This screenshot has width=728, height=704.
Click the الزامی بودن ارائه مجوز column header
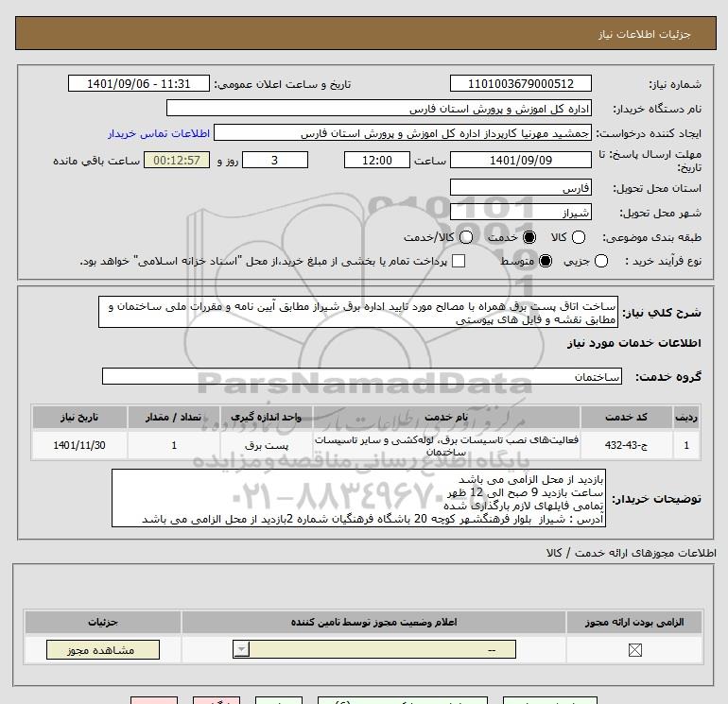(634, 622)
